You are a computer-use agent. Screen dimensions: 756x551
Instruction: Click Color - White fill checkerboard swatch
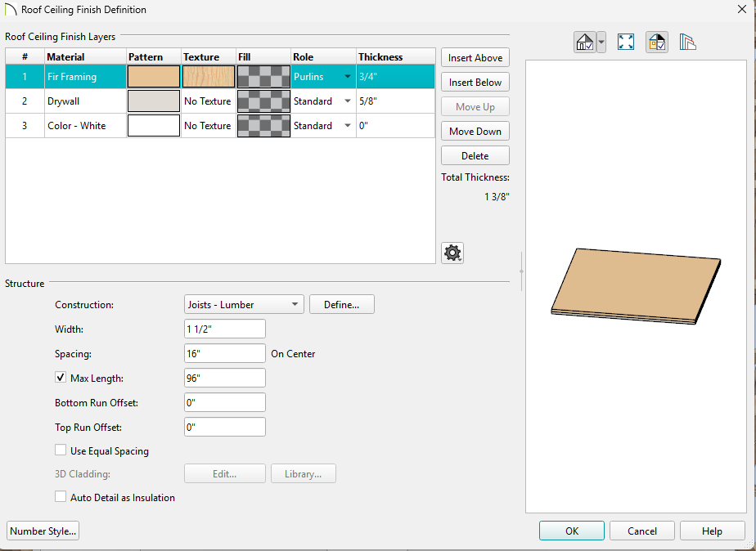pyautogui.click(x=263, y=126)
